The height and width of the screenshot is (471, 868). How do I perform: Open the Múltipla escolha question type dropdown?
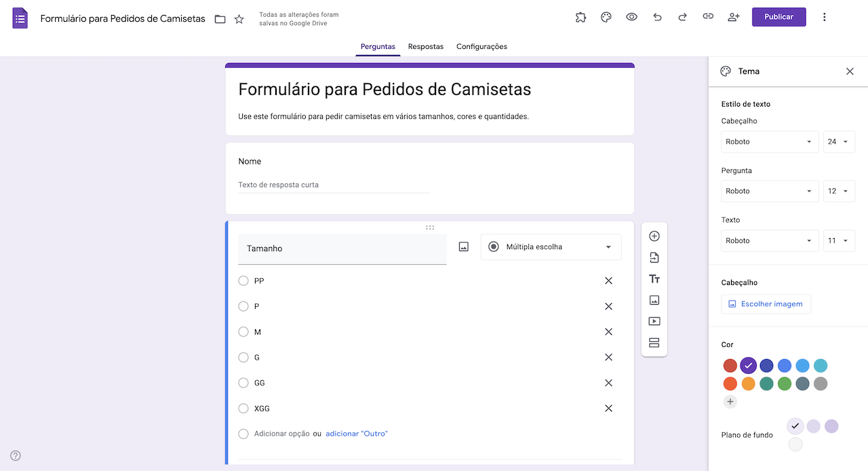(551, 246)
